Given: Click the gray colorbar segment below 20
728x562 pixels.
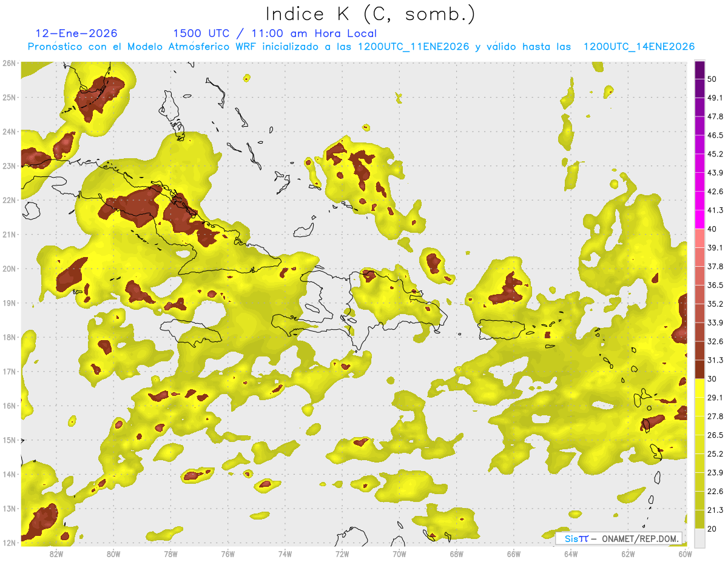Looking at the screenshot, I should [x=699, y=537].
